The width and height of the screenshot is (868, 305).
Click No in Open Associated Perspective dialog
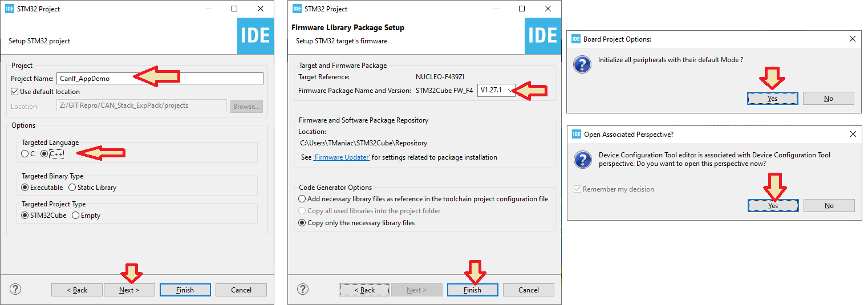829,205
